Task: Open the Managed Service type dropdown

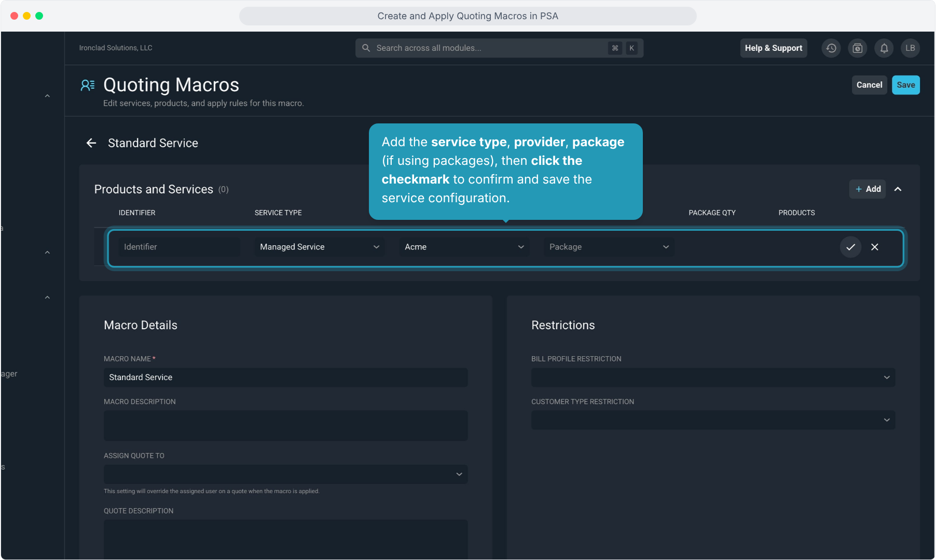Action: point(319,247)
